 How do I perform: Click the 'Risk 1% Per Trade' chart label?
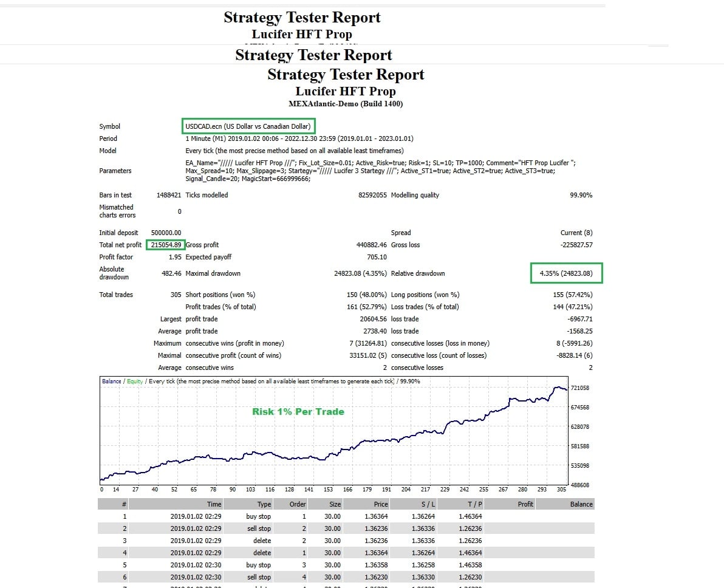pos(298,412)
